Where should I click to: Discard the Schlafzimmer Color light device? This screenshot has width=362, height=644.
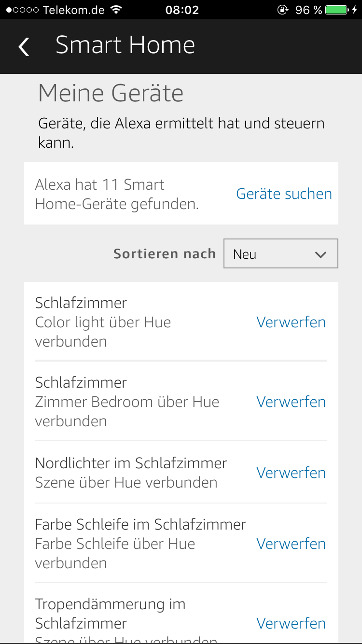291,322
